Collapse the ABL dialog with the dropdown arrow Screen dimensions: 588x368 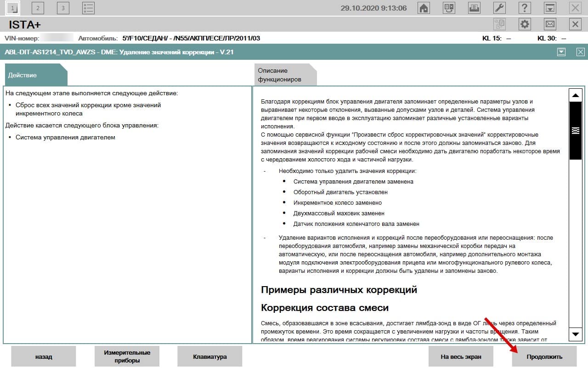(561, 52)
